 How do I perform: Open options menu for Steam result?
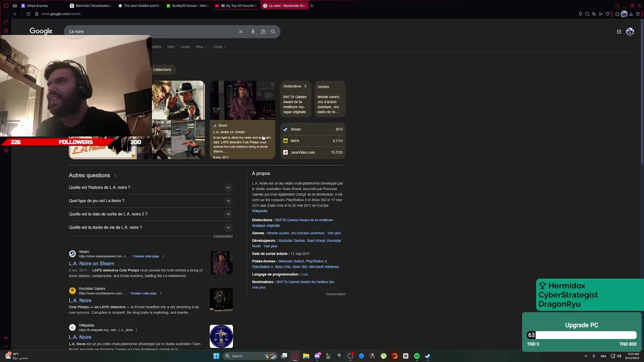click(x=163, y=256)
